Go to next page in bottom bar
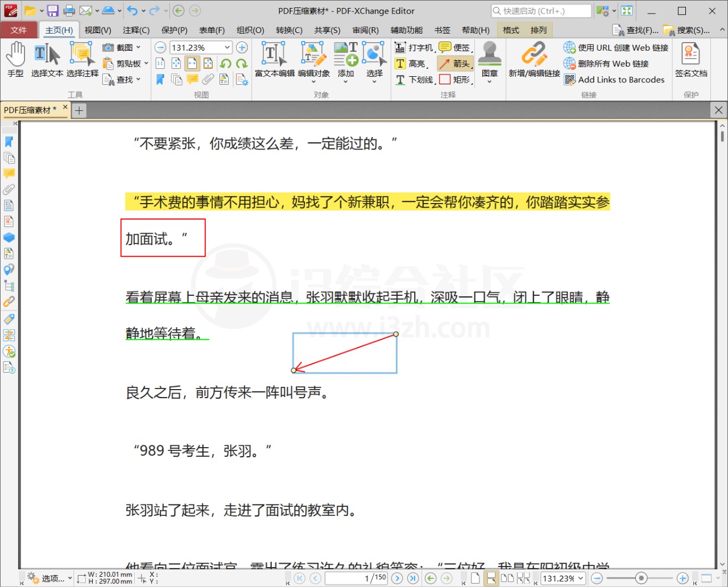This screenshot has height=587, width=728. (397, 578)
